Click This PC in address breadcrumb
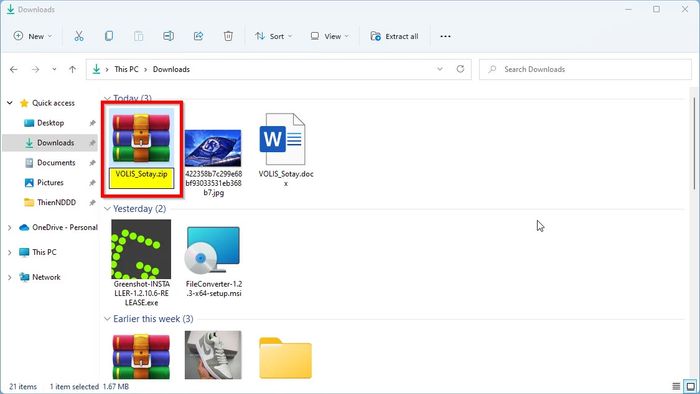 pos(126,69)
